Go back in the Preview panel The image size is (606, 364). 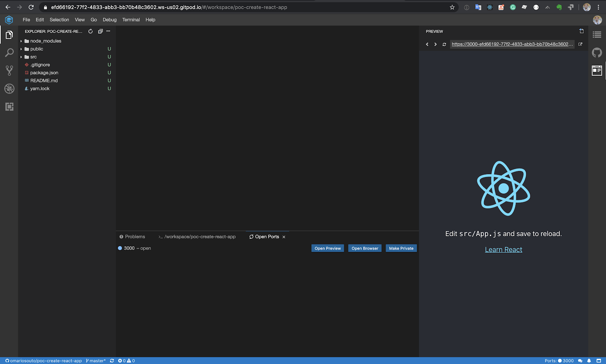pyautogui.click(x=427, y=44)
